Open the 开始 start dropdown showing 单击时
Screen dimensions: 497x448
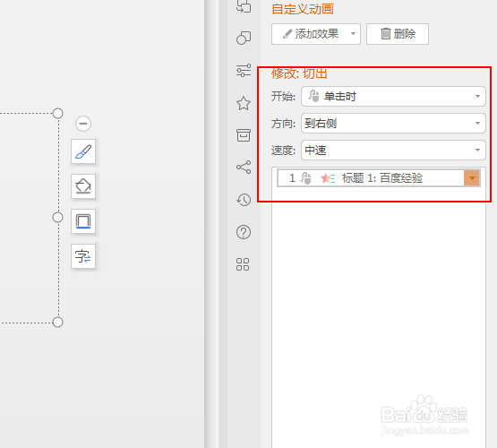393,96
